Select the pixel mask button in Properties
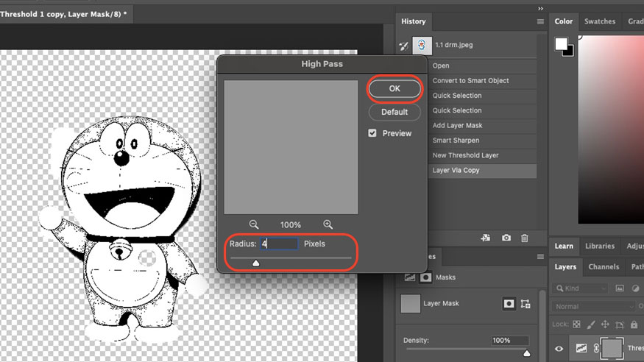644x362 pixels. click(x=509, y=302)
